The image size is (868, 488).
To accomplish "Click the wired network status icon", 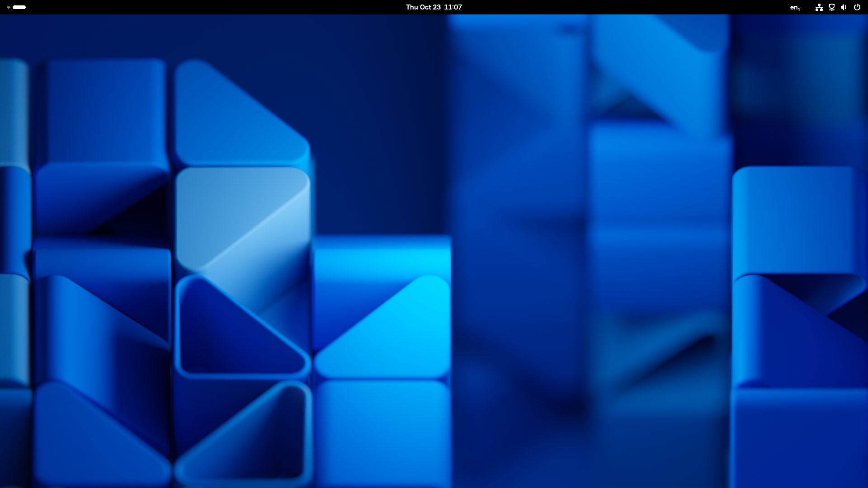I will point(819,7).
